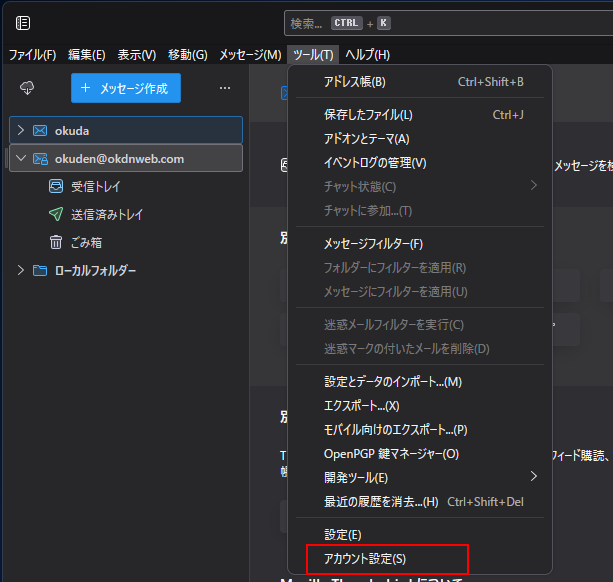Select the 受信トレイ inbox folder

(94, 186)
